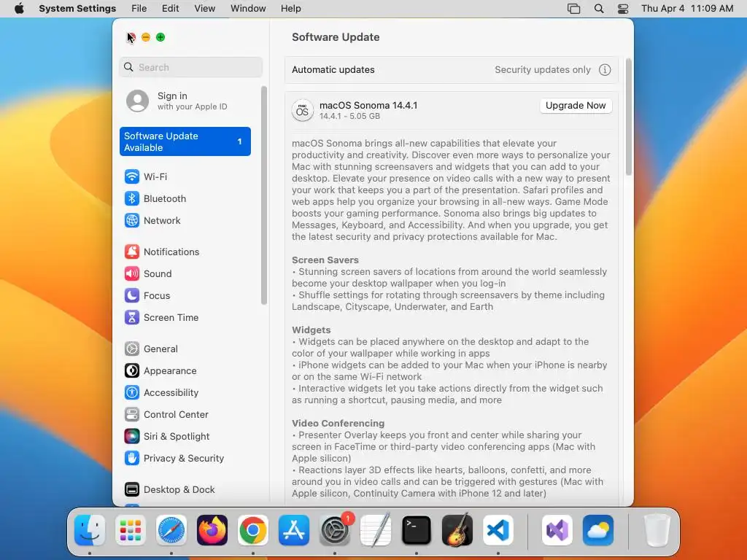Click the Video Conferencing heading

[x=338, y=424]
